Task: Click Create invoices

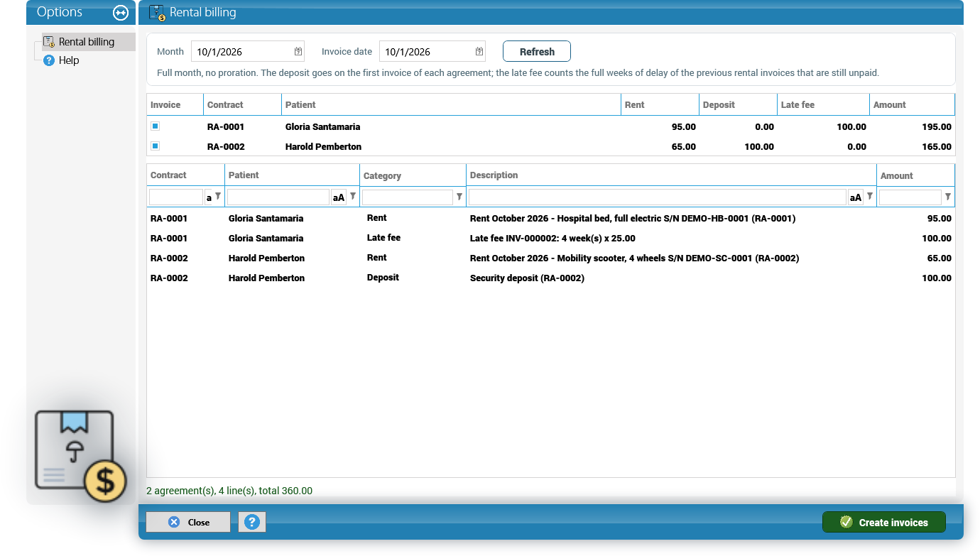Action: 884,522
